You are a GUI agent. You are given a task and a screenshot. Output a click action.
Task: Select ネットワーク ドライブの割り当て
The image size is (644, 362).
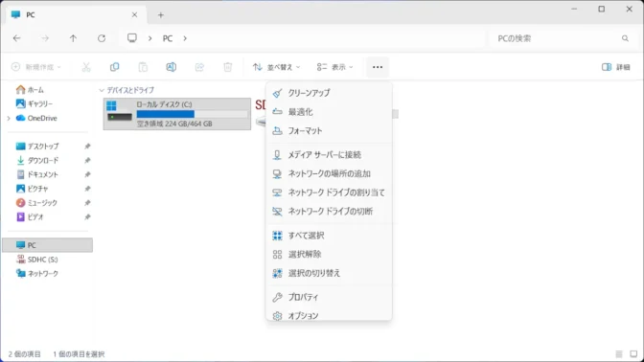[x=329, y=192]
